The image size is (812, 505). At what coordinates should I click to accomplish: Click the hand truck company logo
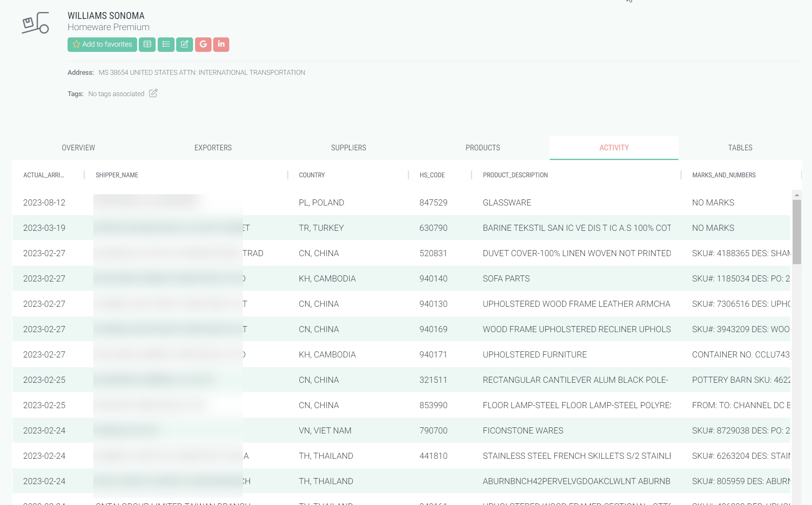pos(35,23)
